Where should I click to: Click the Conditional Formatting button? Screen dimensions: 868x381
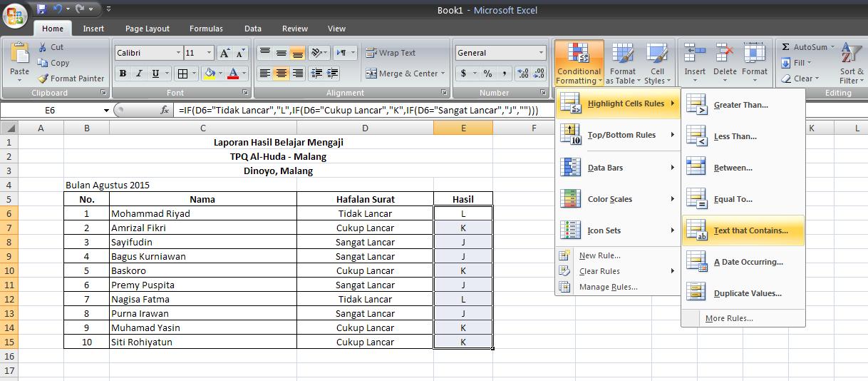[x=579, y=63]
